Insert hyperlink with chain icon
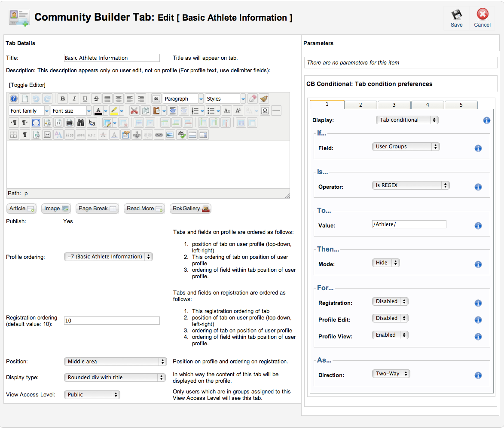The height and width of the screenshot is (430, 504). [159, 135]
